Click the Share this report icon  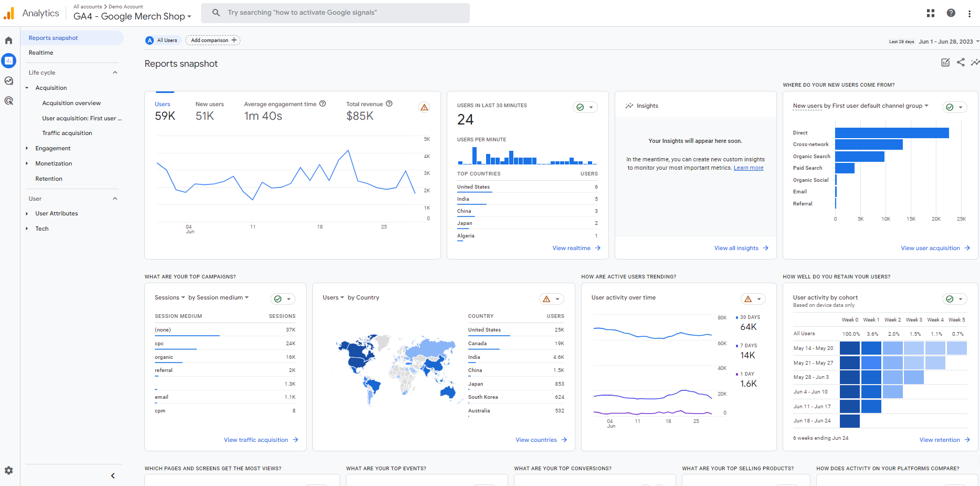click(961, 63)
